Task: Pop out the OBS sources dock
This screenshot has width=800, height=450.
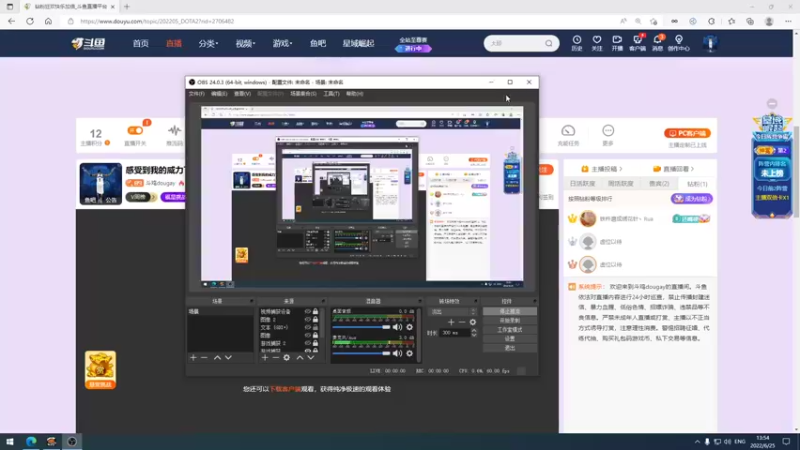Action: pos(323,301)
